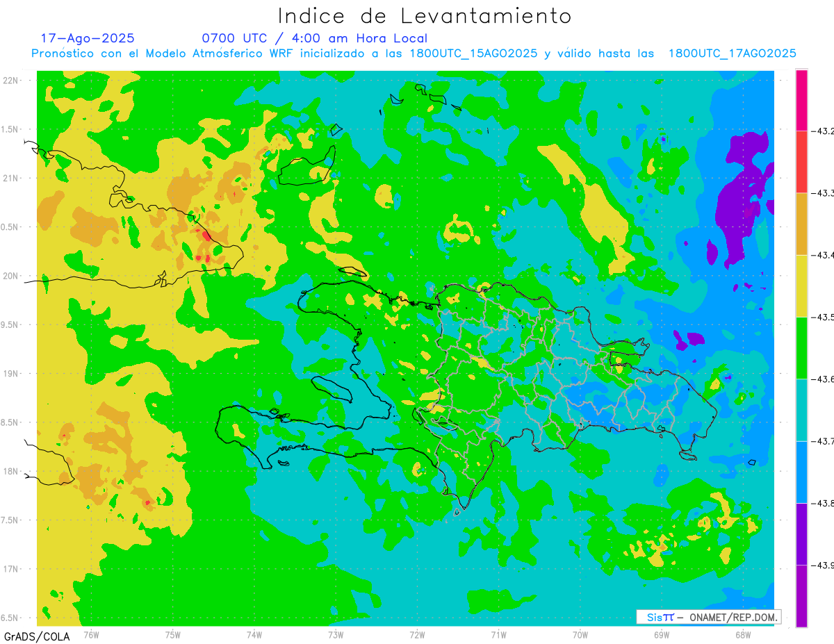This screenshot has height=644, width=834.
Task: Click the "7.5N" latitude label
Action: pos(10,520)
